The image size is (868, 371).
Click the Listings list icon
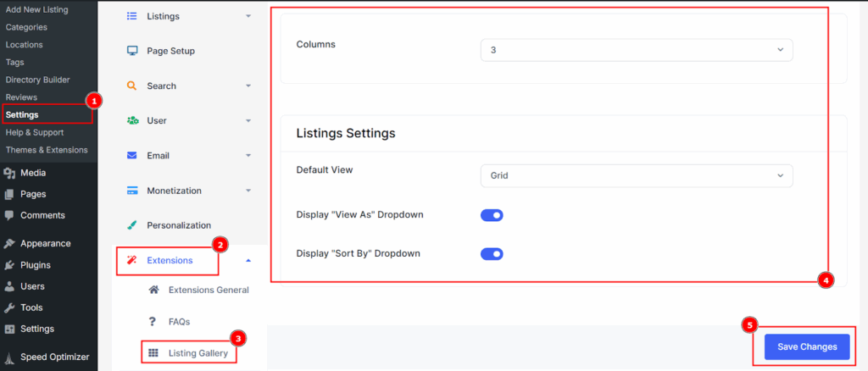(x=132, y=16)
